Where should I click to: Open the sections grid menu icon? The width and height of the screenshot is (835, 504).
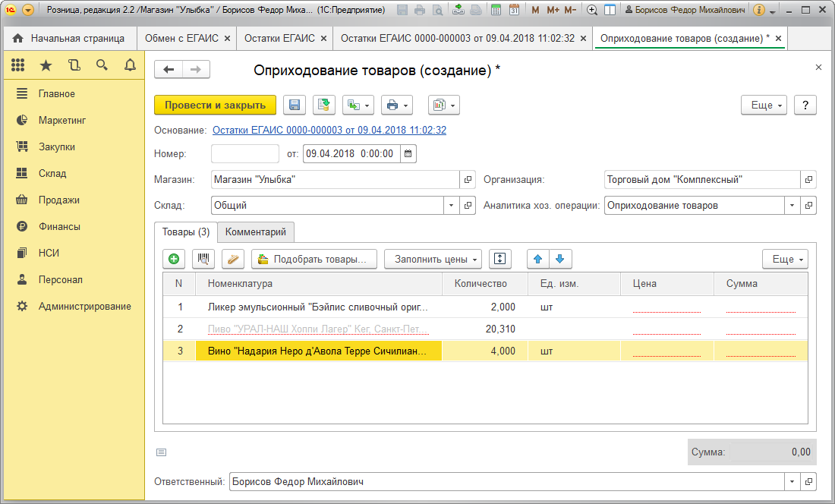pos(18,65)
